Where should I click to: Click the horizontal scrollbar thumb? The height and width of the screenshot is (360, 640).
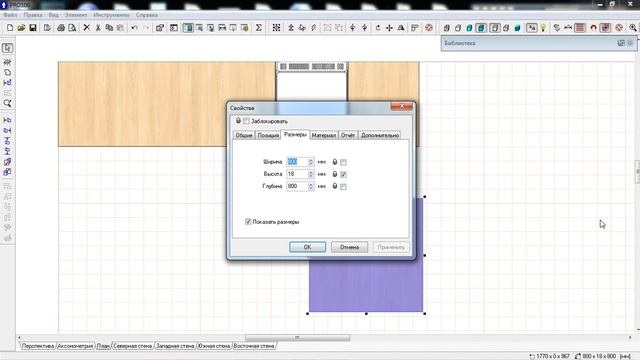coord(297,338)
